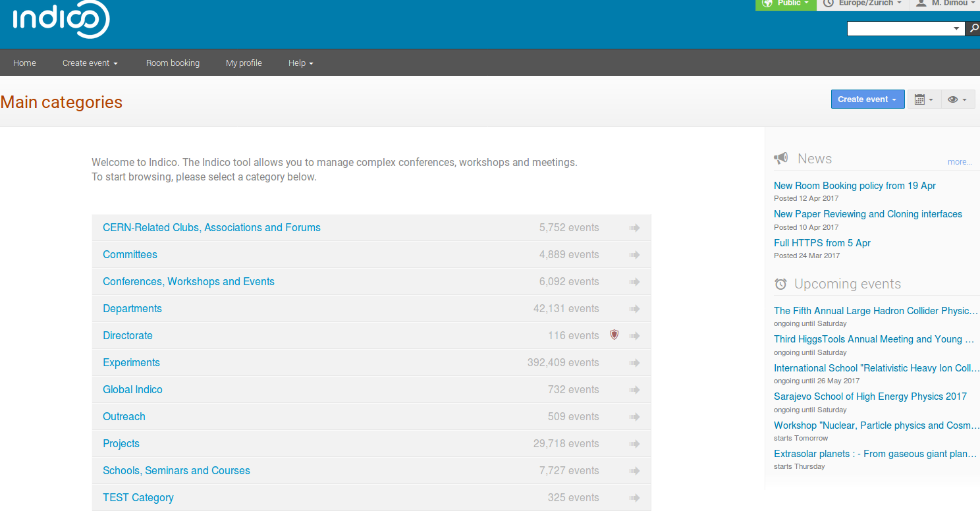Expand the search box dropdown arrow
The height and width of the screenshot is (517, 980).
click(x=957, y=29)
